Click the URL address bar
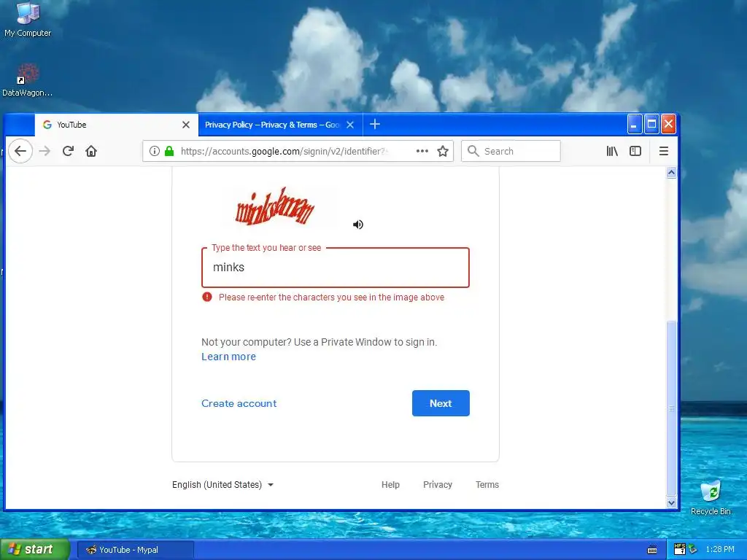Screen dimensions: 747x560 [x=298, y=151]
